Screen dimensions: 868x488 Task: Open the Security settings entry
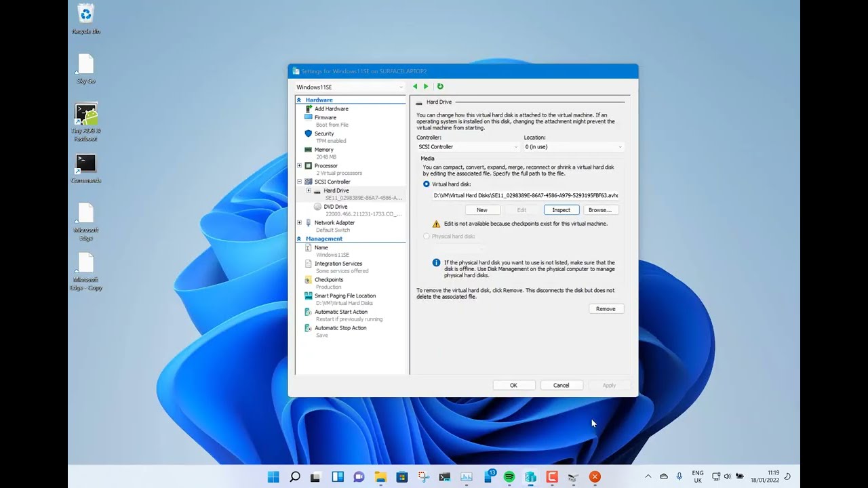(324, 134)
